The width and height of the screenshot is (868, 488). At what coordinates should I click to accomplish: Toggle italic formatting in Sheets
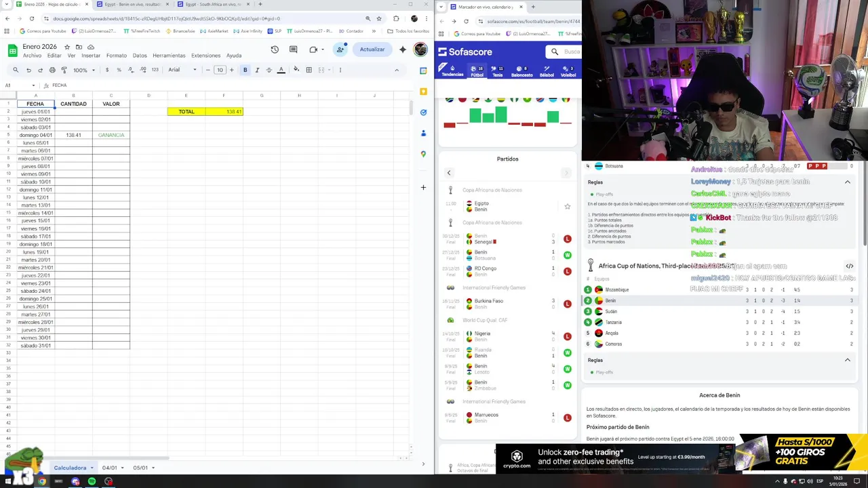[257, 70]
